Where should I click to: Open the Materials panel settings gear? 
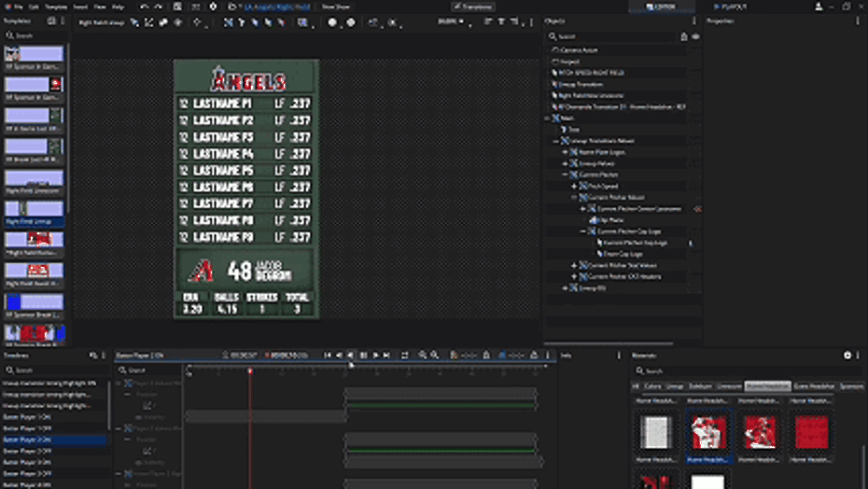click(x=847, y=356)
